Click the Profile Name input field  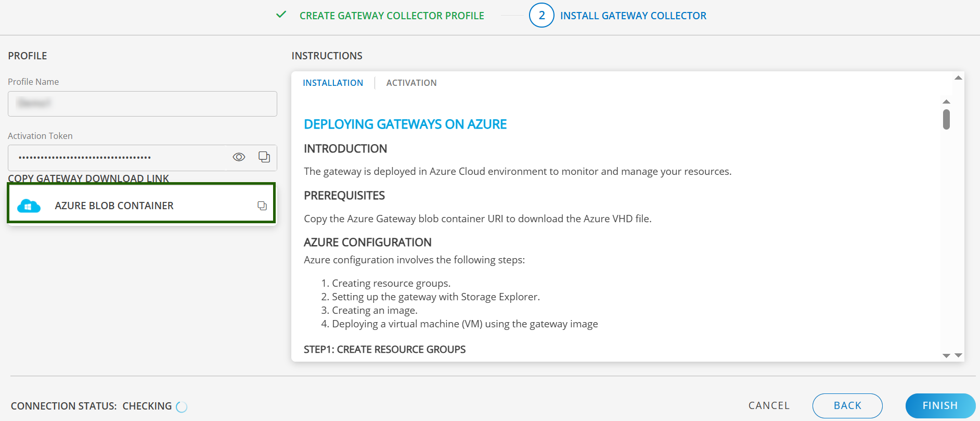142,104
